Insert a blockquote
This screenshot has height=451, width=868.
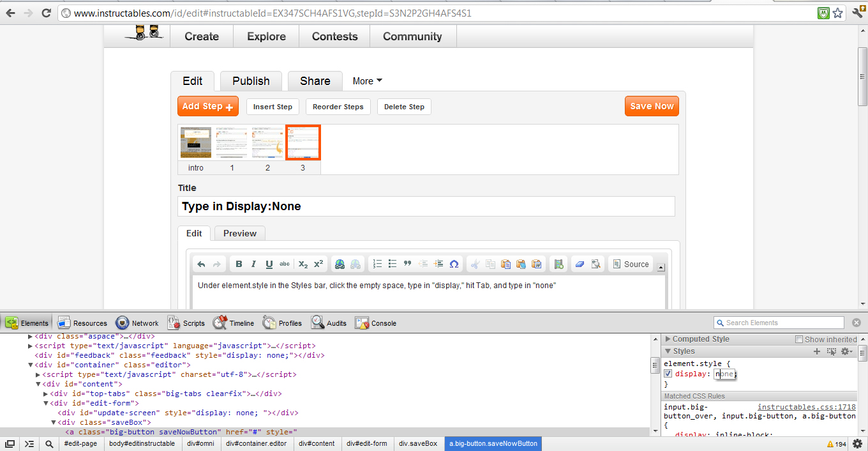[x=407, y=263]
